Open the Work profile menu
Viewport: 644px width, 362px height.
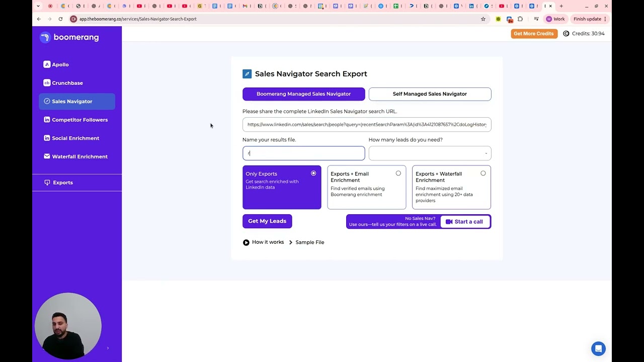point(555,19)
